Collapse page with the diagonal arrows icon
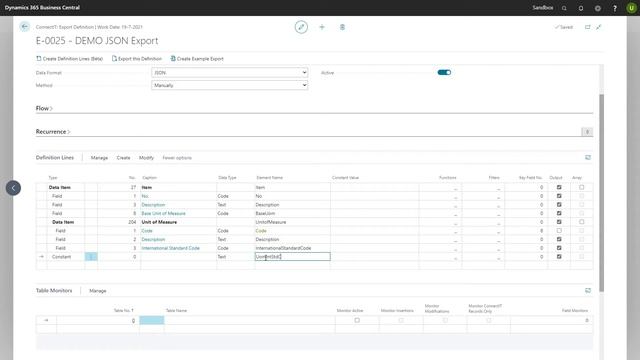Viewport: 640px width, 360px height. pos(599,27)
